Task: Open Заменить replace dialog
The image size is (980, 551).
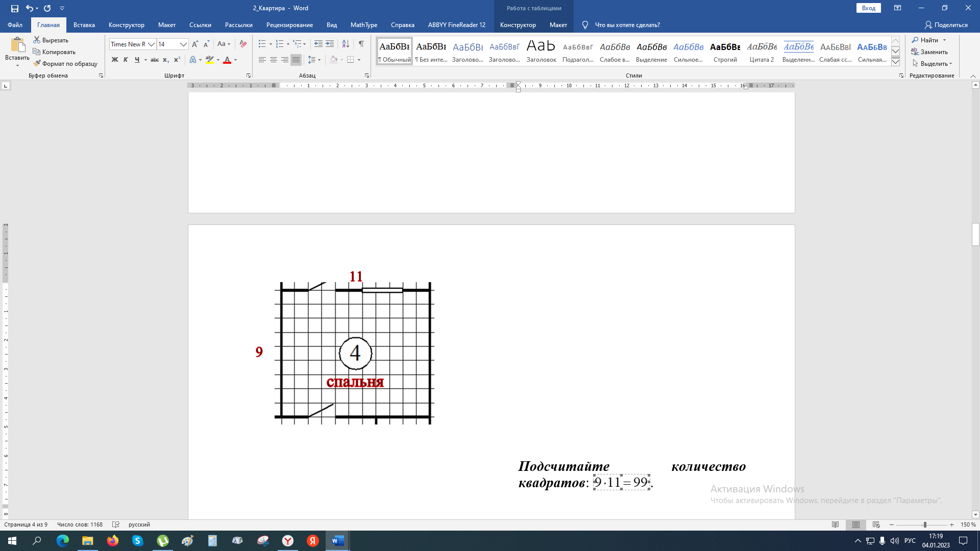Action: (929, 52)
